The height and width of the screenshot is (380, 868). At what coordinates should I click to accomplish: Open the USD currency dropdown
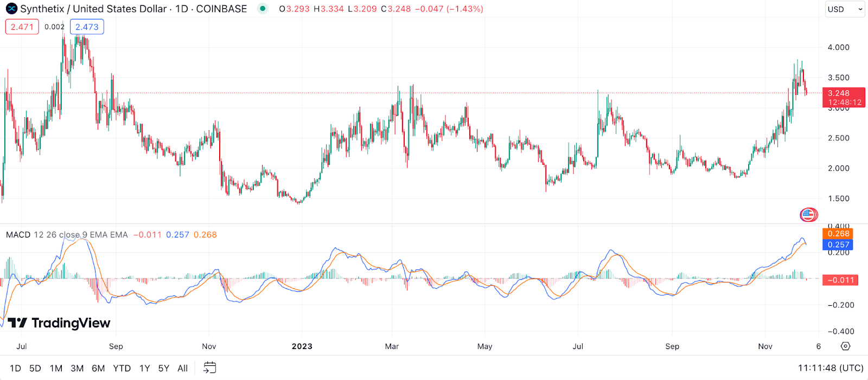click(x=845, y=9)
